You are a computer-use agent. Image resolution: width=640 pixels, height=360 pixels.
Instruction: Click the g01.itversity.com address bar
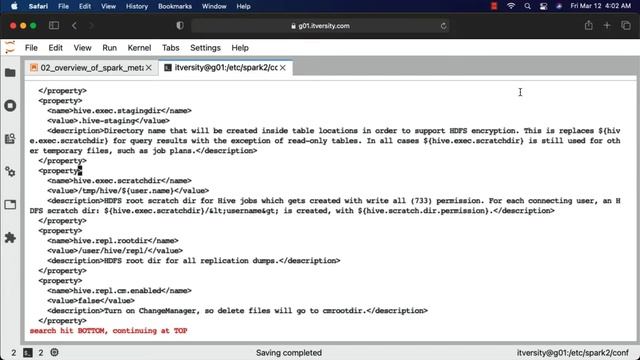[320, 26]
